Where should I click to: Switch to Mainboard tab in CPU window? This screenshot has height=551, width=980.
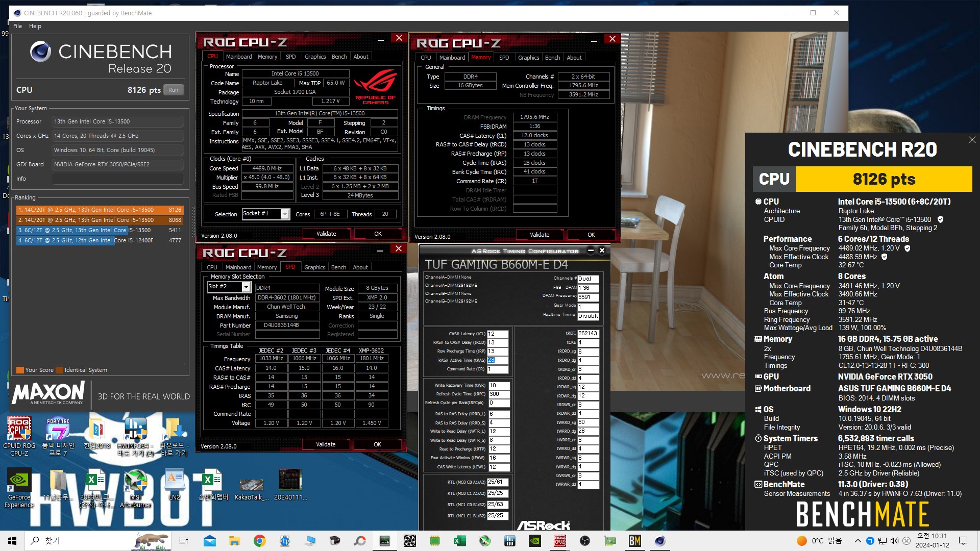pos(239,57)
